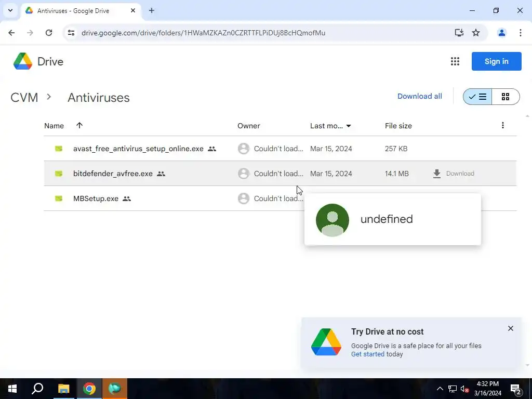Viewport: 532px width, 399px height.
Task: Click Mar 15, 2024 date in avast row
Action: (331, 149)
